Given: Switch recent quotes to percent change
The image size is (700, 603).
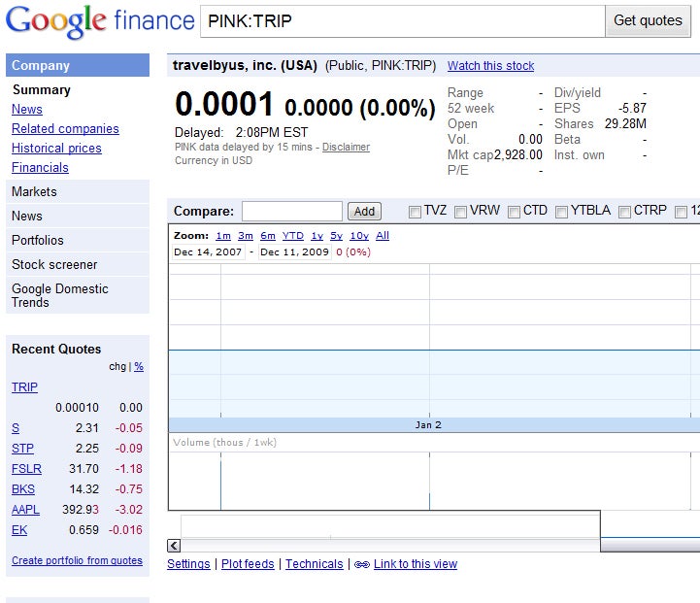Looking at the screenshot, I should pyautogui.click(x=139, y=366).
